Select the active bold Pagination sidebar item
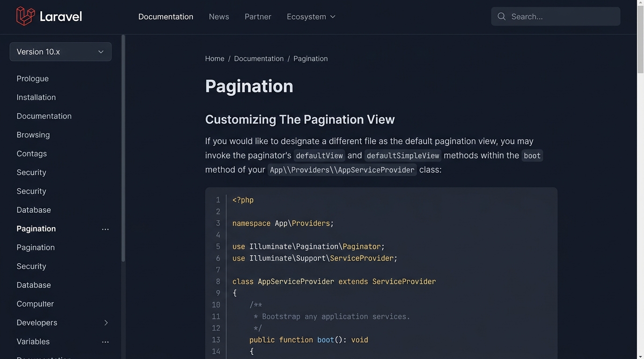Viewport: 644px width, 359px height. pyautogui.click(x=36, y=229)
